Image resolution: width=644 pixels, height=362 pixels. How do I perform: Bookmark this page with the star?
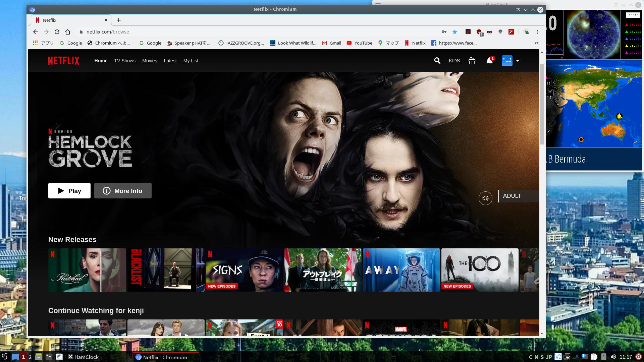(455, 32)
